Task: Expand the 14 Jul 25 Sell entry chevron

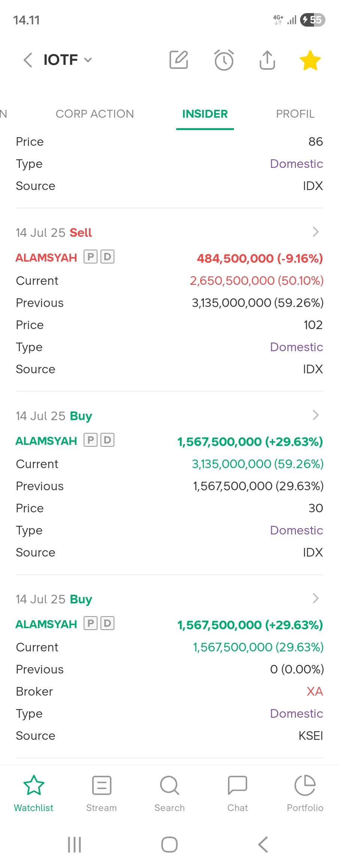Action: [x=316, y=232]
